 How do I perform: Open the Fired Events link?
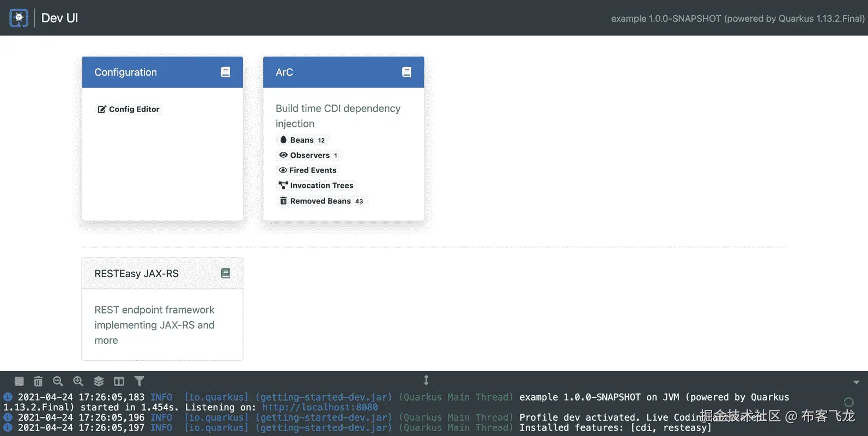coord(308,170)
